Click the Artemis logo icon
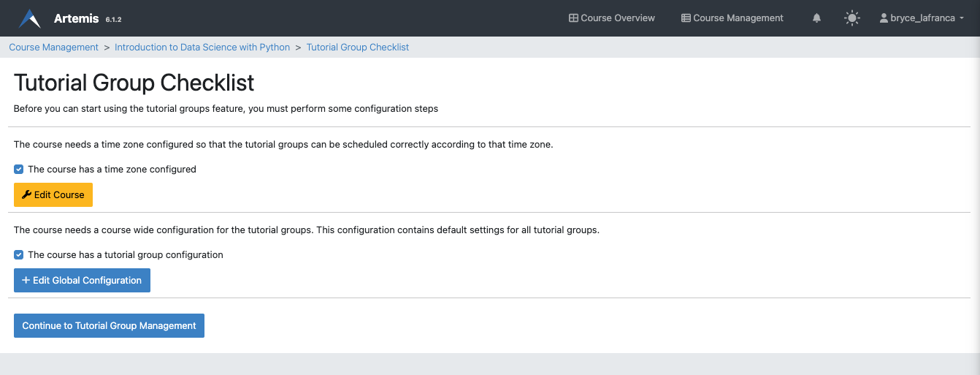The height and width of the screenshot is (375, 980). tap(30, 18)
